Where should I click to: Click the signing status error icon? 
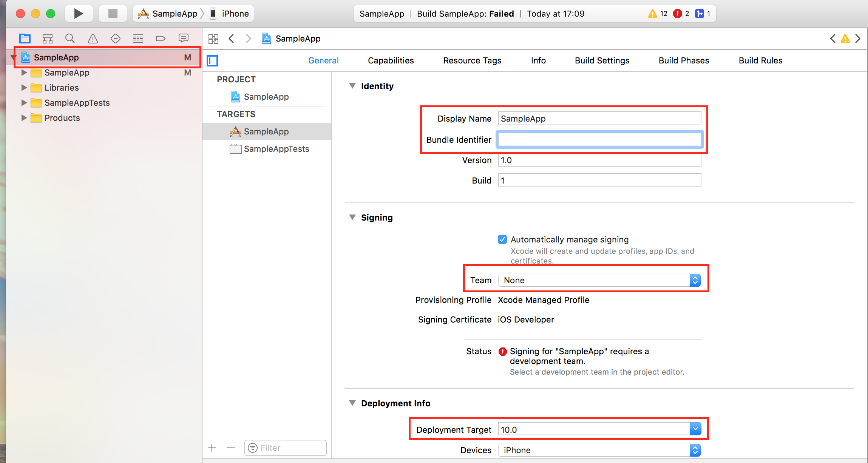[502, 352]
